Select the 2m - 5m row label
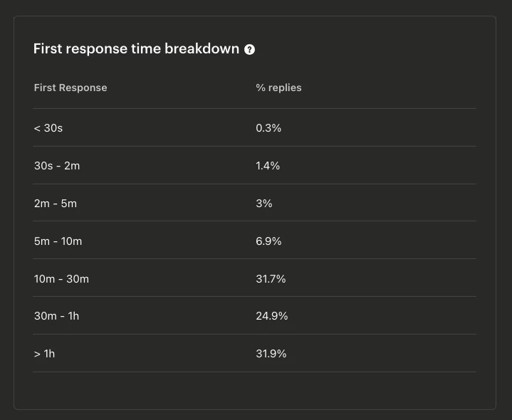 56,204
